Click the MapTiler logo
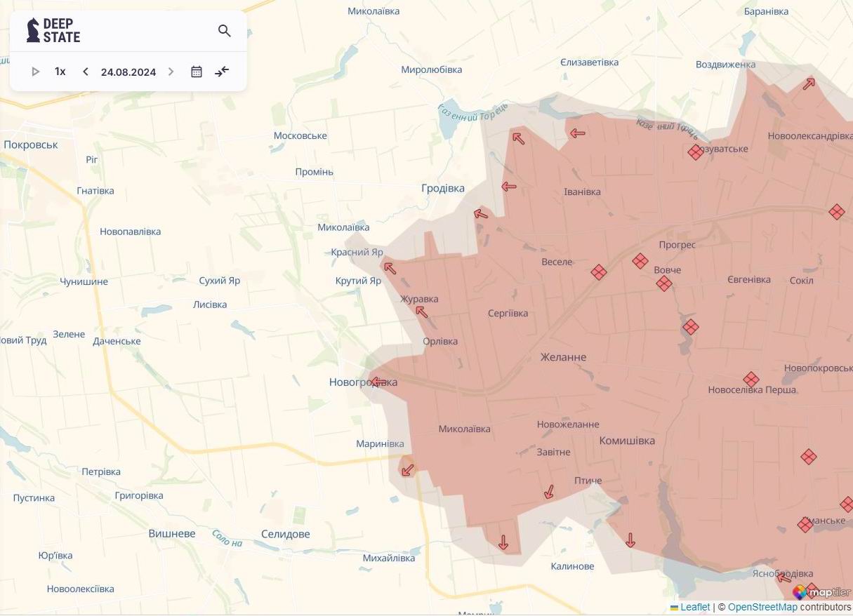Viewport: 853px width, 616px height. pyautogui.click(x=821, y=592)
